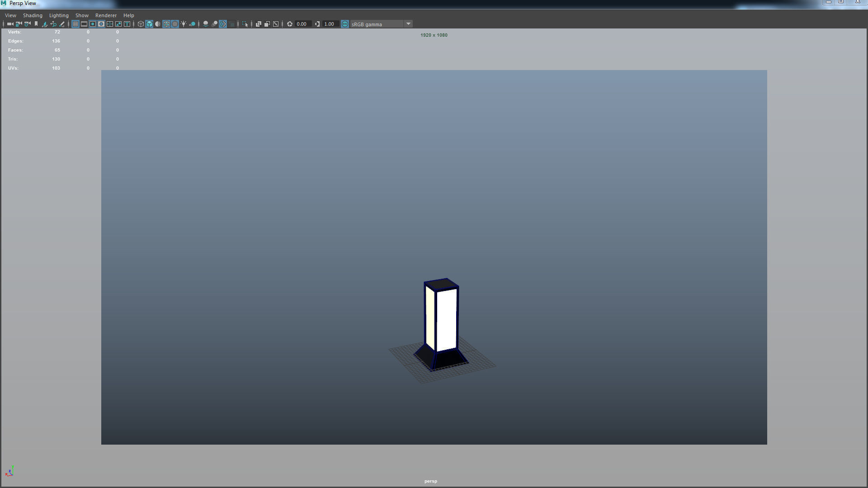
Task: Toggle the Textured checker display button
Action: 175,24
